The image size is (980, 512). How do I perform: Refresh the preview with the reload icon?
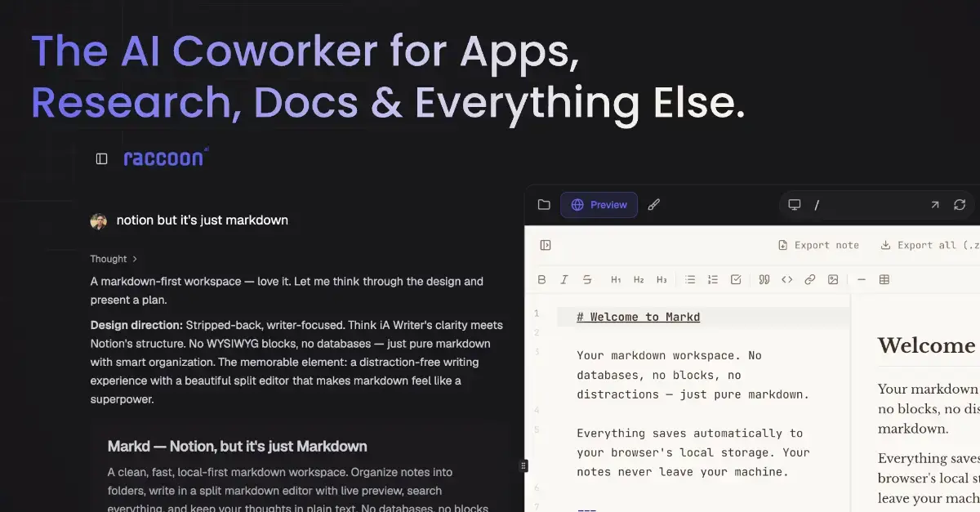960,205
